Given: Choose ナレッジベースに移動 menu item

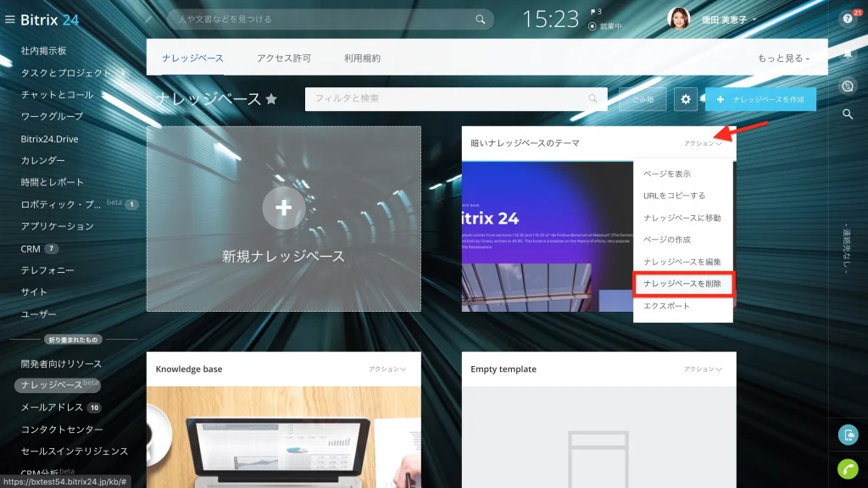Looking at the screenshot, I should (x=682, y=218).
